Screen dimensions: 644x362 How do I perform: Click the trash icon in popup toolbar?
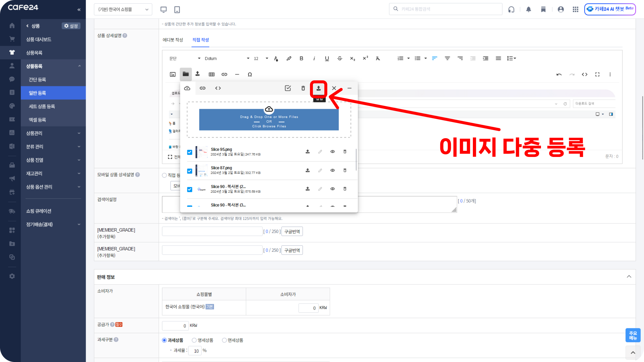(x=303, y=88)
